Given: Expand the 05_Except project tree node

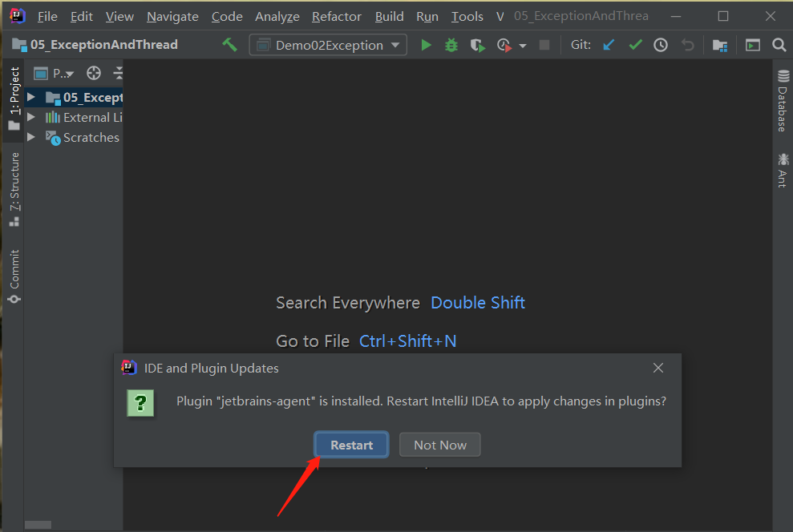Looking at the screenshot, I should (31, 96).
